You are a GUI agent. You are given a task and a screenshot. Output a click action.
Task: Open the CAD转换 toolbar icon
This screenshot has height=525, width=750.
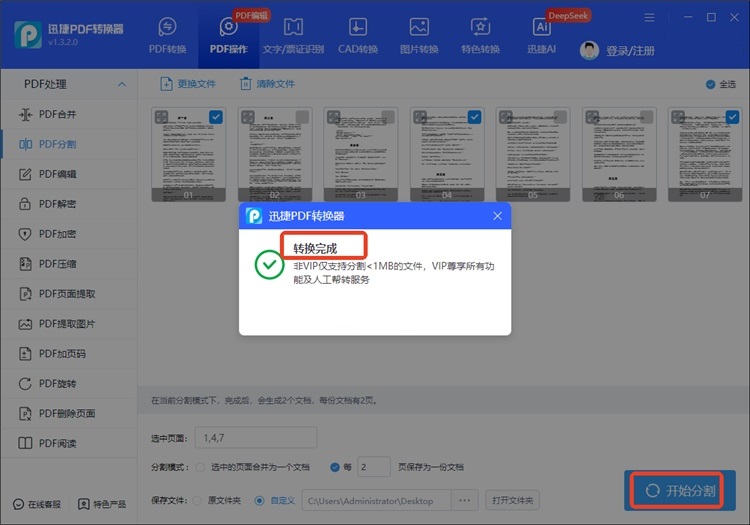point(357,34)
